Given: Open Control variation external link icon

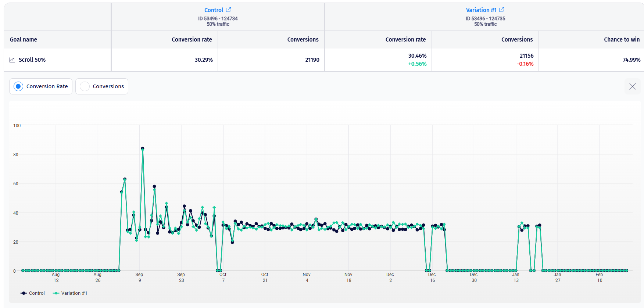Looking at the screenshot, I should point(228,10).
